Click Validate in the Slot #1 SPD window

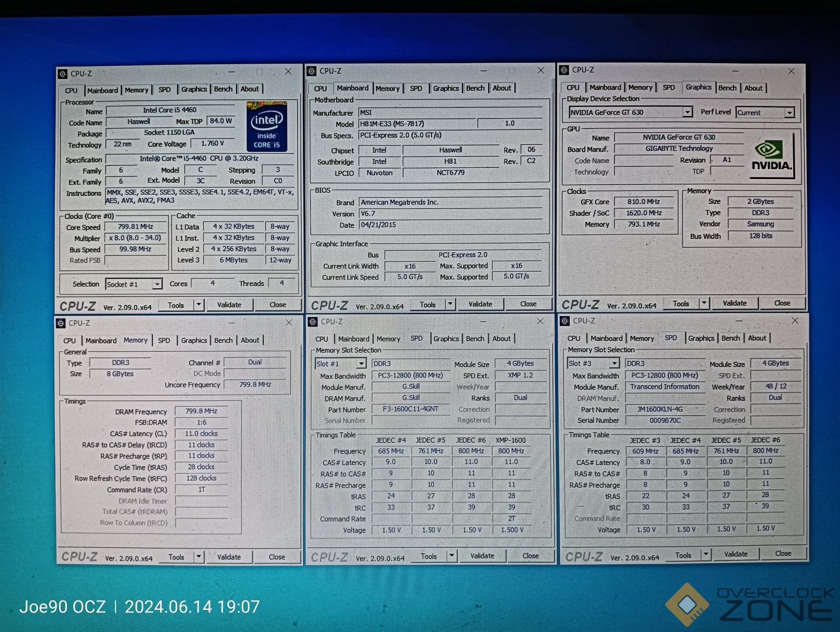482,556
